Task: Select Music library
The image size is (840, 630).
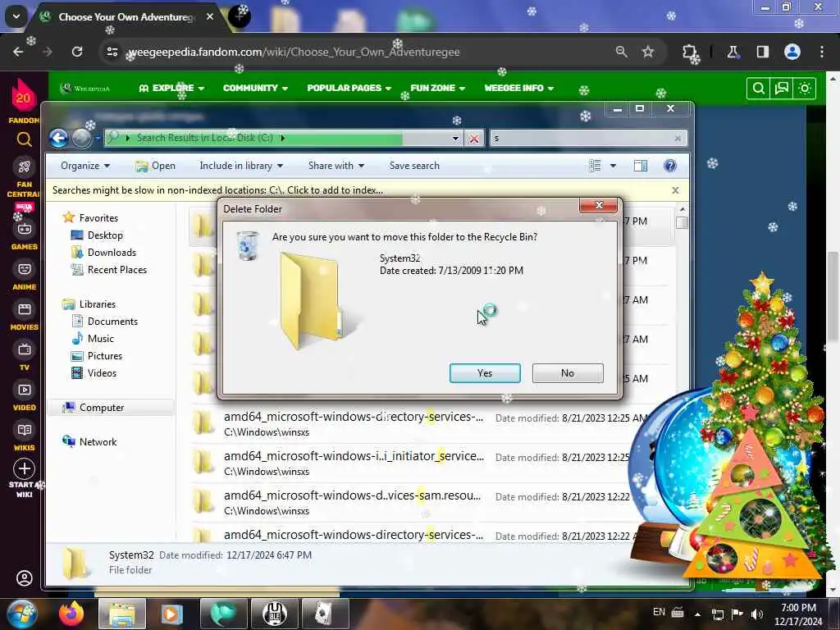Action: point(93,338)
